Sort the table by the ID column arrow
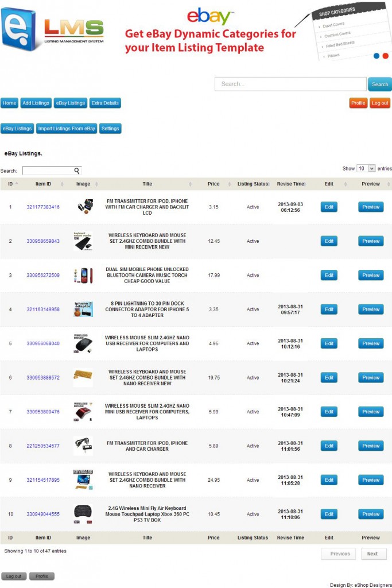The width and height of the screenshot is (392, 588). pos(17,184)
